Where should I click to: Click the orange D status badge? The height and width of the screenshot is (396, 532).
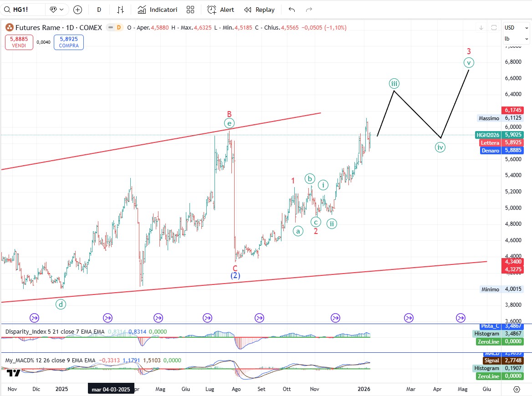[x=119, y=27]
